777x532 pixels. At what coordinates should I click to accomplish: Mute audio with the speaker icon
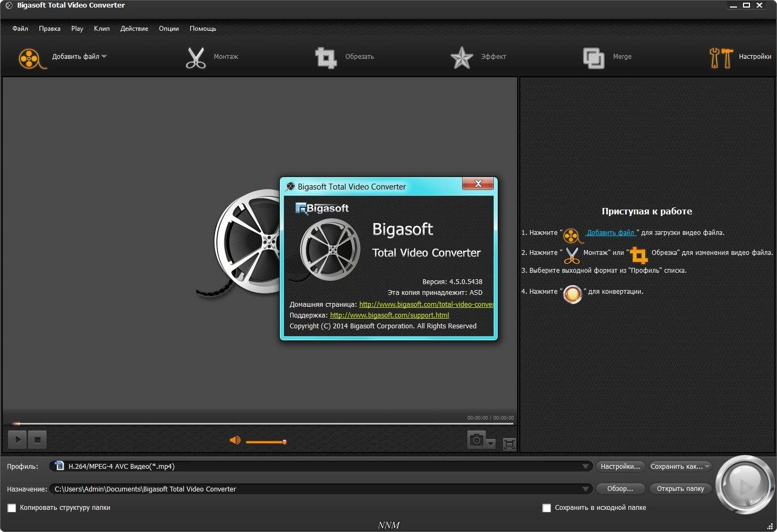tap(235, 441)
